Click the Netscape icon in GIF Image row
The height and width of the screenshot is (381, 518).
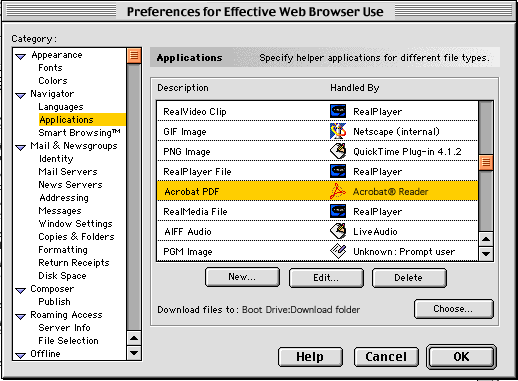pos(338,131)
